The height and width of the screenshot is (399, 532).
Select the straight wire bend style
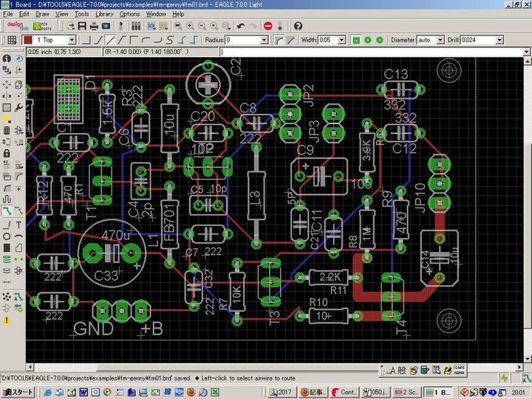click(109, 40)
